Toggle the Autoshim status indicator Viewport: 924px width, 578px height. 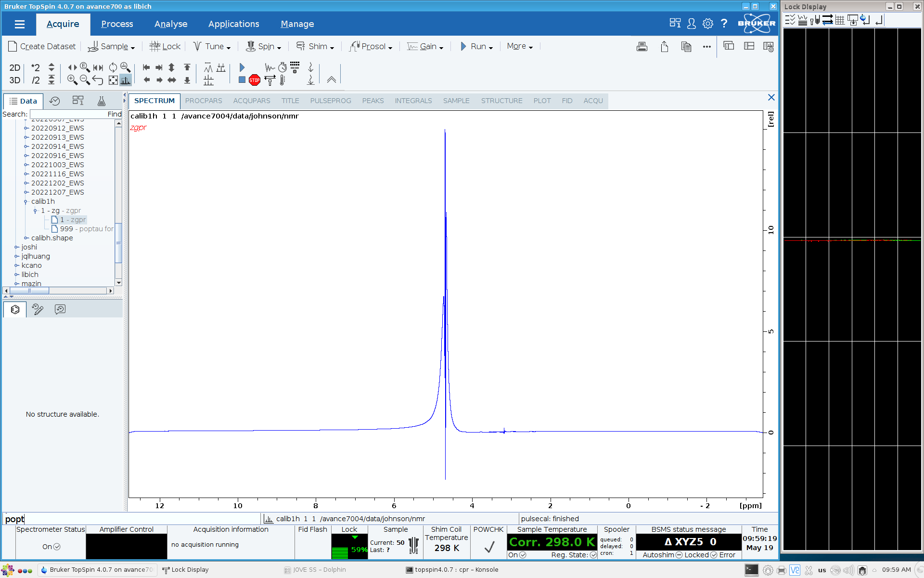tap(679, 555)
